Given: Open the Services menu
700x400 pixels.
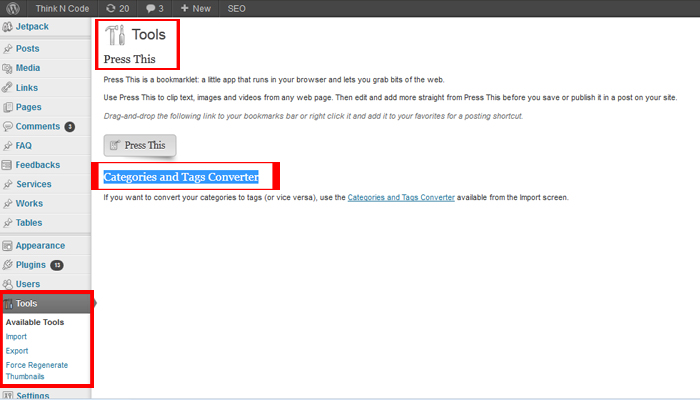Looking at the screenshot, I should 34,184.
